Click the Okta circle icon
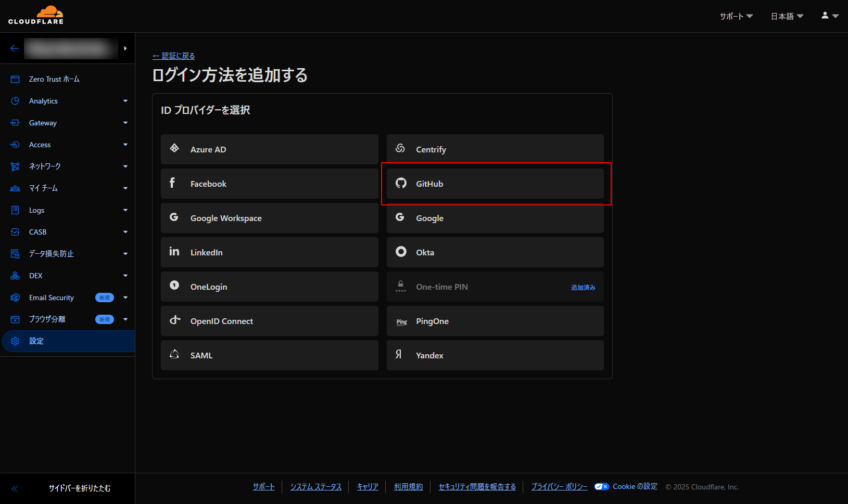848x504 pixels. pyautogui.click(x=401, y=252)
